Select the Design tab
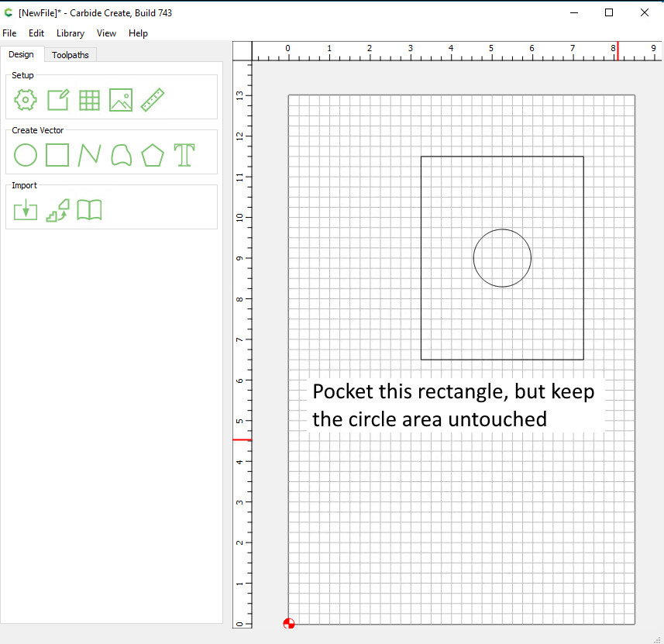Viewport: 664px width, 644px height. coord(22,54)
